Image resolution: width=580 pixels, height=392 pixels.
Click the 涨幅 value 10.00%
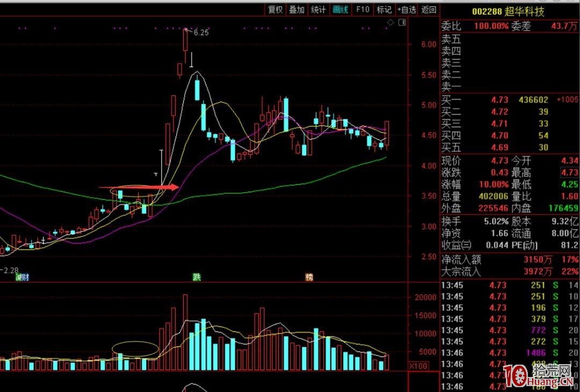tap(494, 184)
